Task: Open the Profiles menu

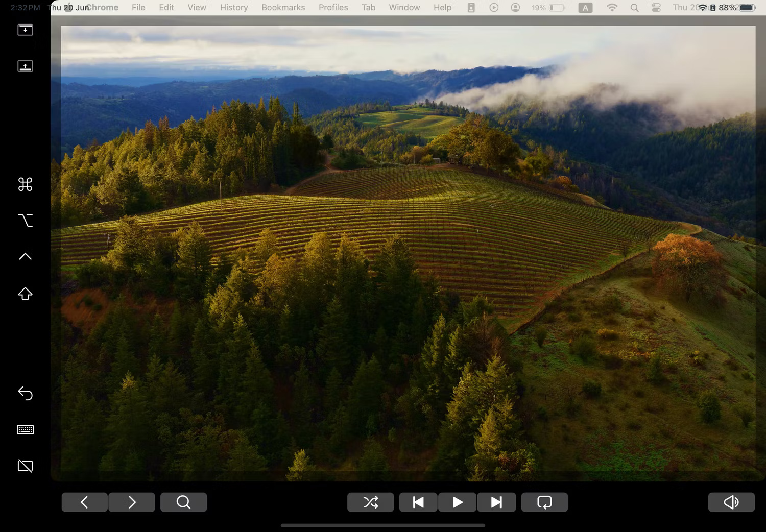Action: click(x=333, y=7)
